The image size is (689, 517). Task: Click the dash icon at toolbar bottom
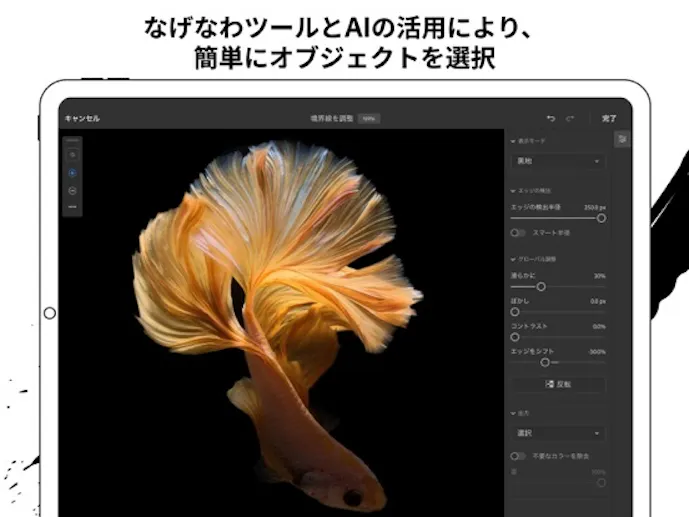point(72,207)
